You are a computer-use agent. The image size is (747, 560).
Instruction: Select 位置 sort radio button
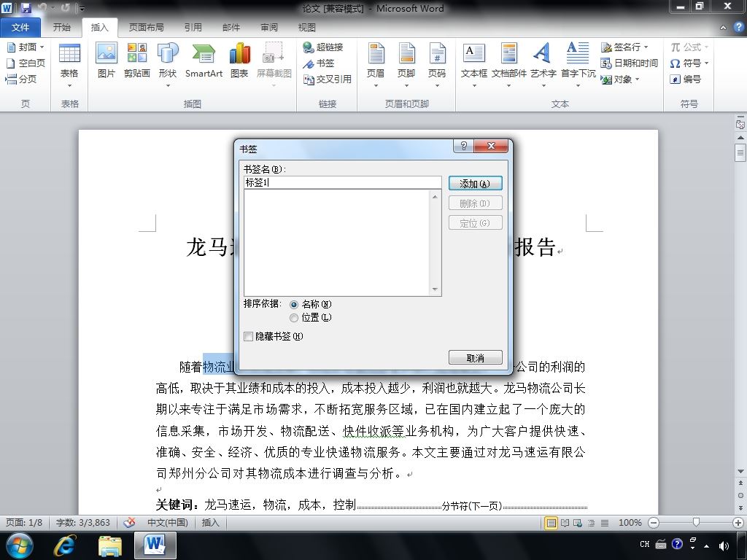tap(294, 318)
